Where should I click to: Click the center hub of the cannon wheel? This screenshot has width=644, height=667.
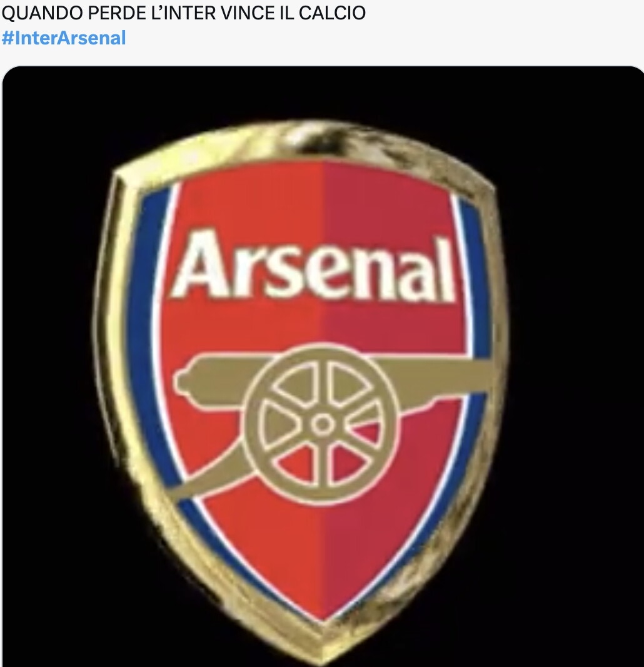[x=321, y=425]
